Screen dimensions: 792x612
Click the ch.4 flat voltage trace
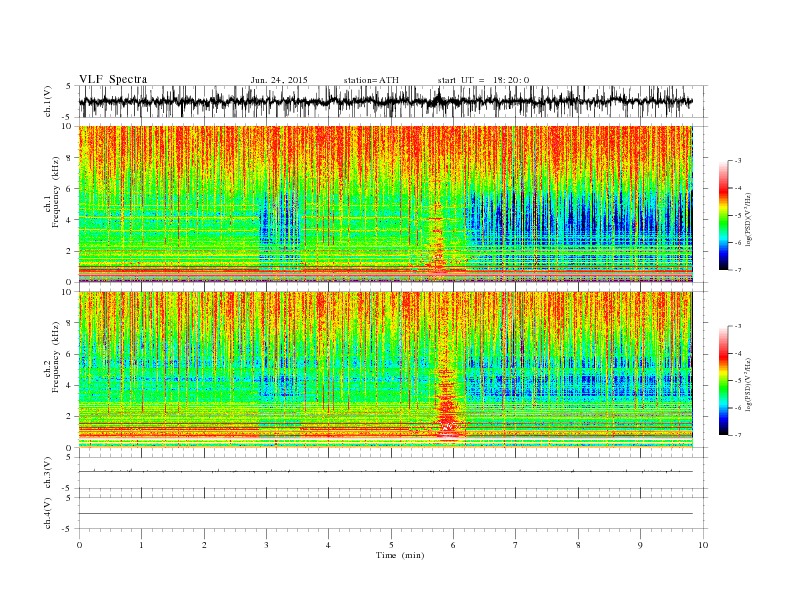pyautogui.click(x=386, y=514)
